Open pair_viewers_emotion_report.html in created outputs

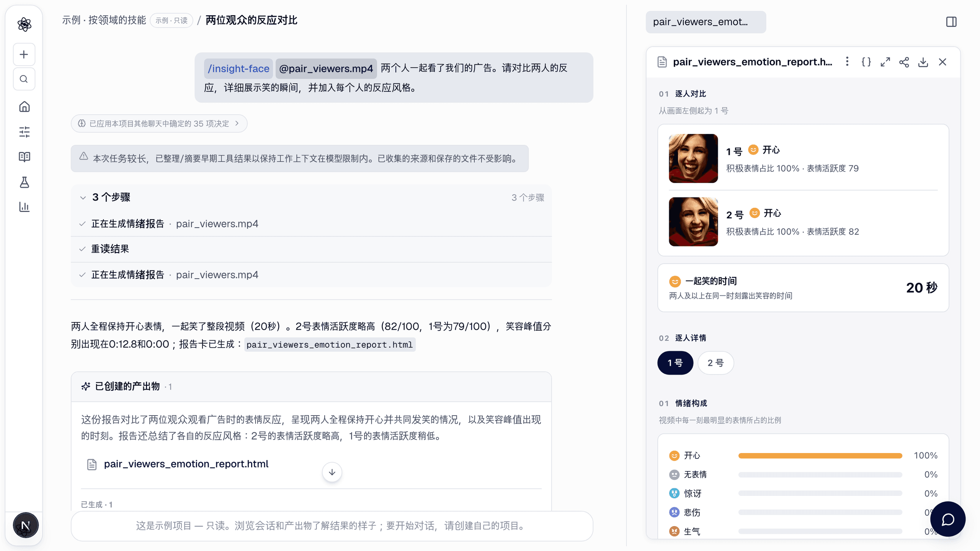click(x=186, y=464)
